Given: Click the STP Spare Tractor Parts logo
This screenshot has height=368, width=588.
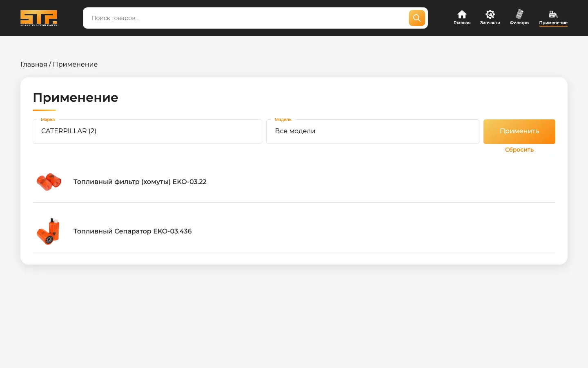Looking at the screenshot, I should point(39,18).
